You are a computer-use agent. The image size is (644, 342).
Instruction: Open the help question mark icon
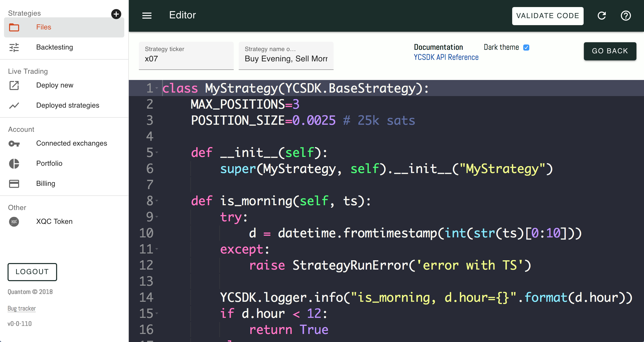pos(626,16)
